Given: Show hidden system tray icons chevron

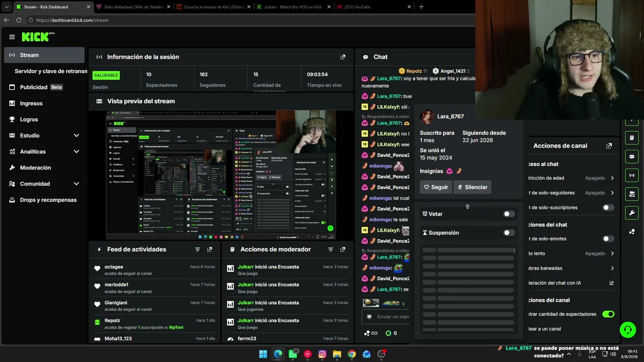Looking at the screenshot, I should (569, 354).
